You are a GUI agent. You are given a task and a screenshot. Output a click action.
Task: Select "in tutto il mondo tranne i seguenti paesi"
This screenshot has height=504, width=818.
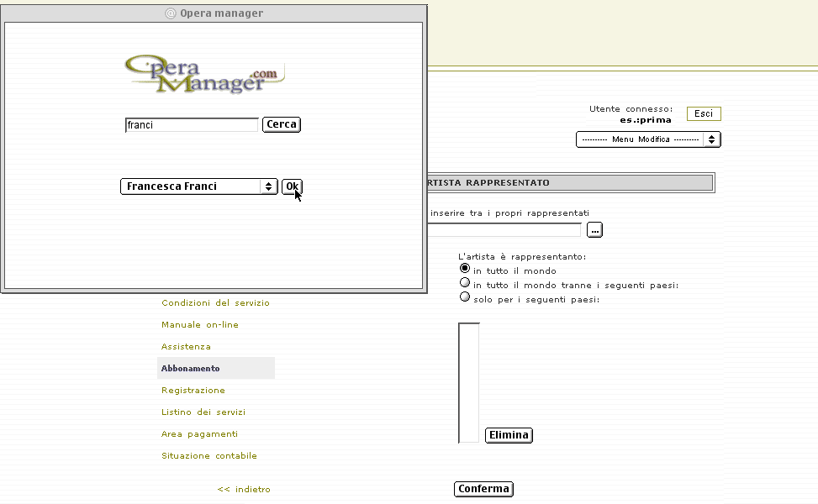click(465, 282)
